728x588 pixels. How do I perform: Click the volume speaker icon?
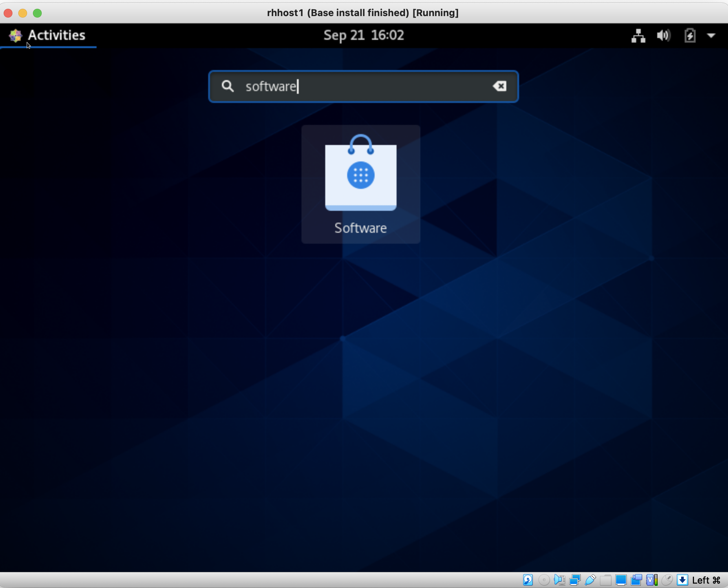coord(663,35)
